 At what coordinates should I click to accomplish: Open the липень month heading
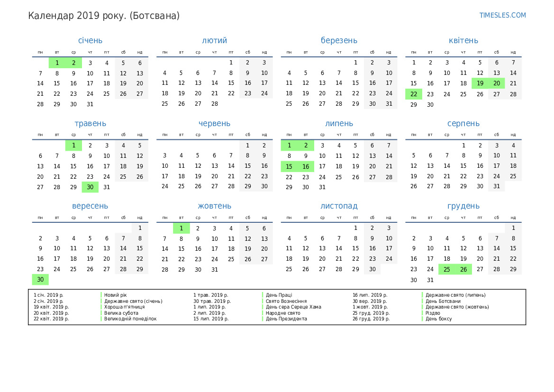[339, 124]
